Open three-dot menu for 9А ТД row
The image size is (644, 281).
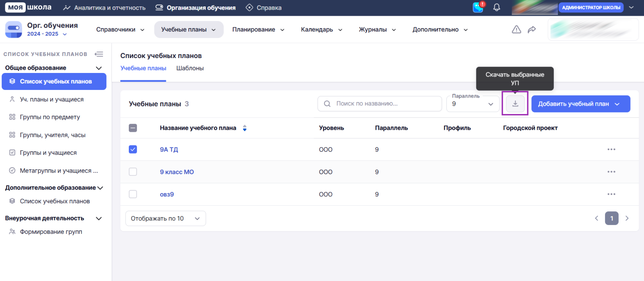click(611, 150)
